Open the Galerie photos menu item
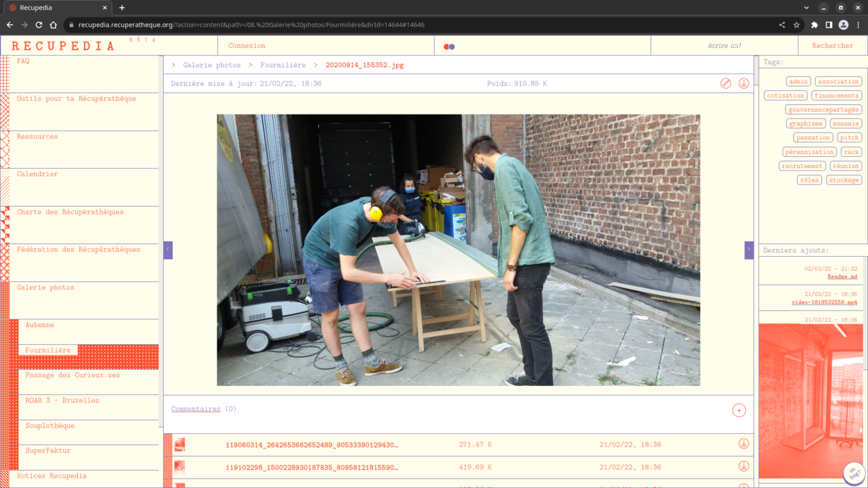868x488 pixels. coord(46,287)
